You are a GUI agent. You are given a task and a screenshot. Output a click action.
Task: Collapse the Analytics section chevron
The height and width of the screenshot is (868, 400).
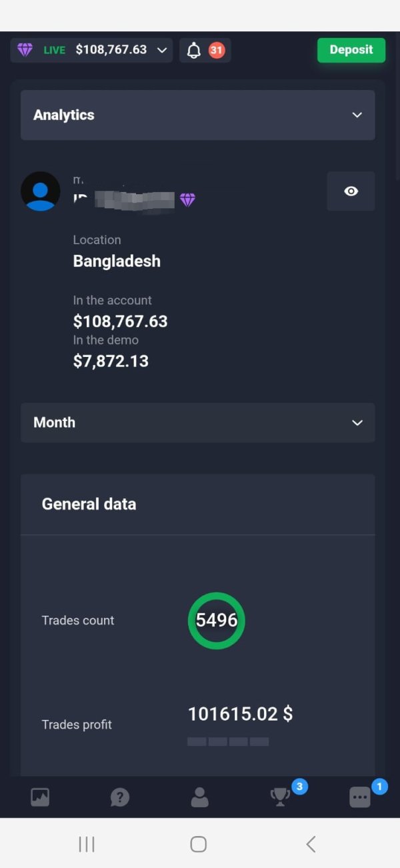357,115
